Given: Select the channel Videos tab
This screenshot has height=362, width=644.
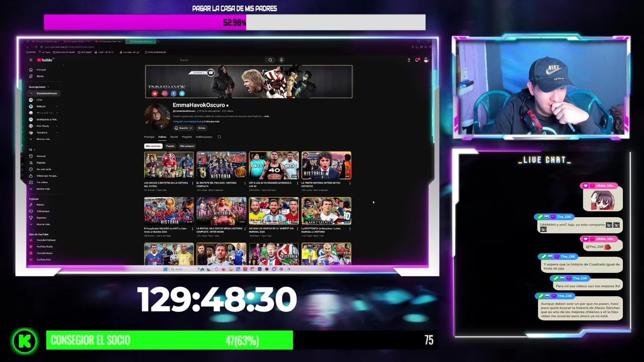Looking at the screenshot, I should [x=162, y=137].
